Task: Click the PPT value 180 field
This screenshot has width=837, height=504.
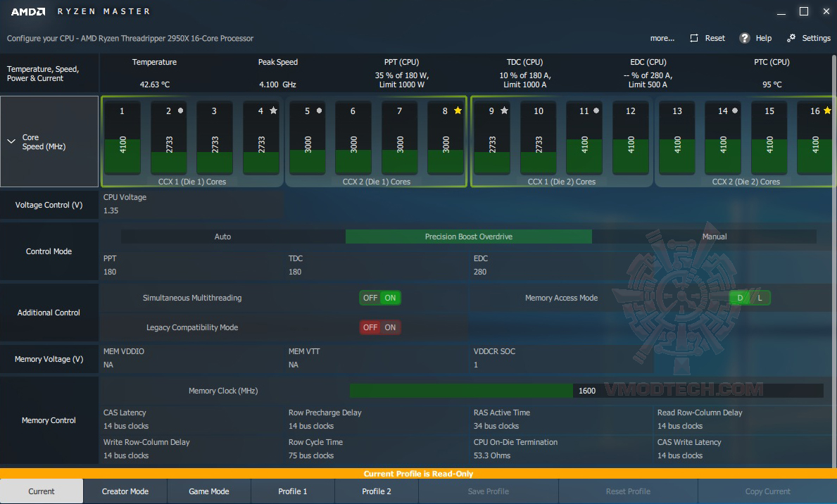Action: point(110,272)
